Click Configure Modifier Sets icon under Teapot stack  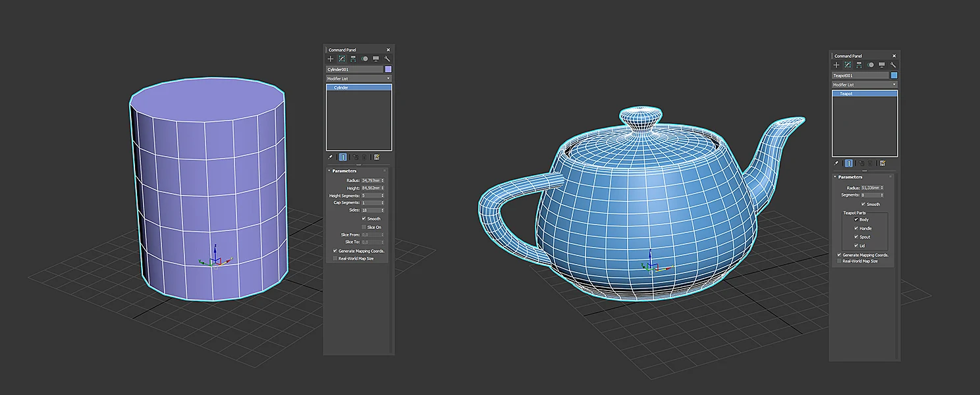[x=883, y=163]
